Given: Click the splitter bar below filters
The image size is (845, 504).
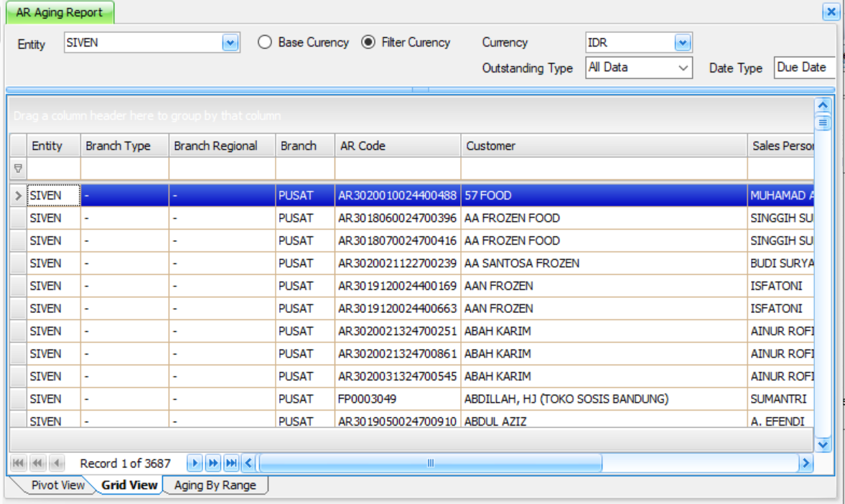Looking at the screenshot, I should click(420, 90).
